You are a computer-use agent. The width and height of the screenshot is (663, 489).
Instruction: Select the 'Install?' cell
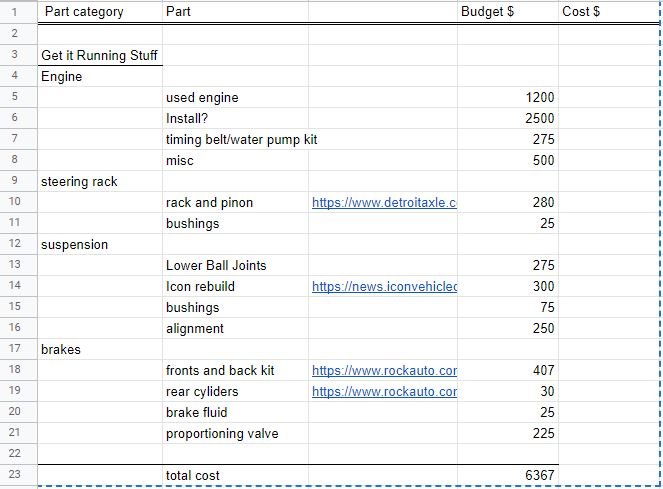coord(236,118)
